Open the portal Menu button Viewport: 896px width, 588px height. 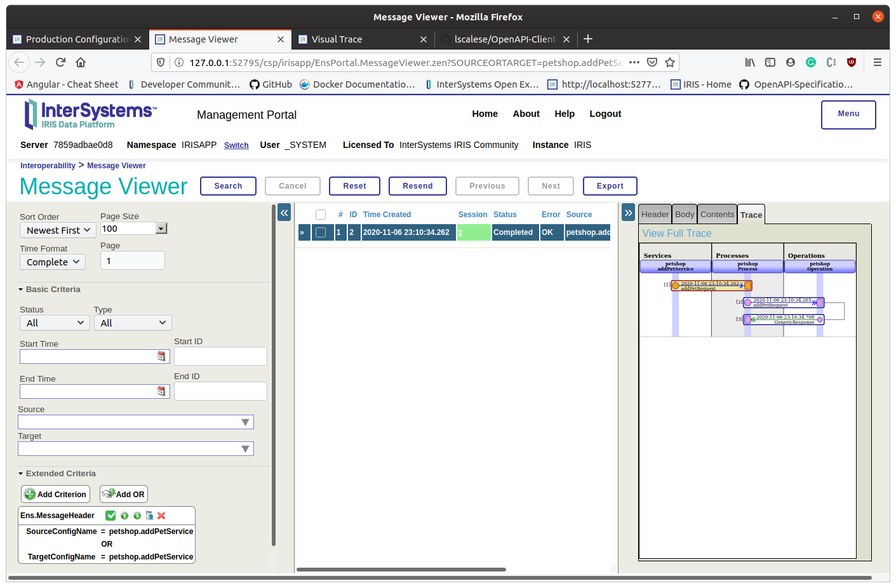tap(848, 114)
